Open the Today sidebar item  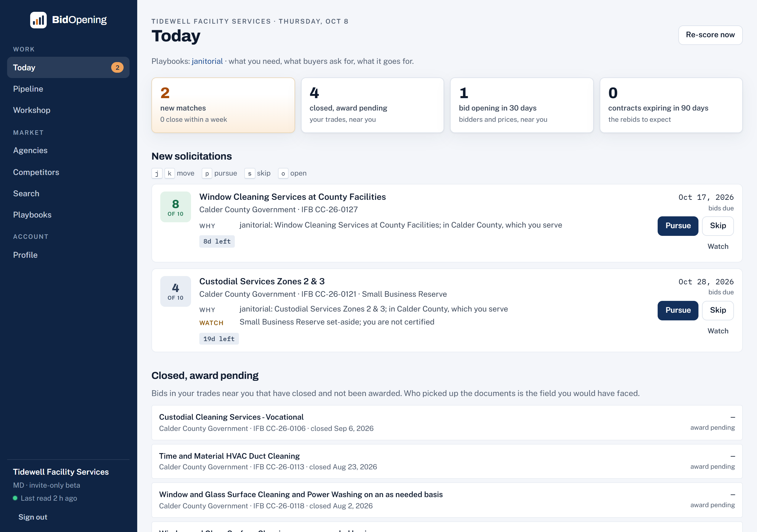point(68,68)
